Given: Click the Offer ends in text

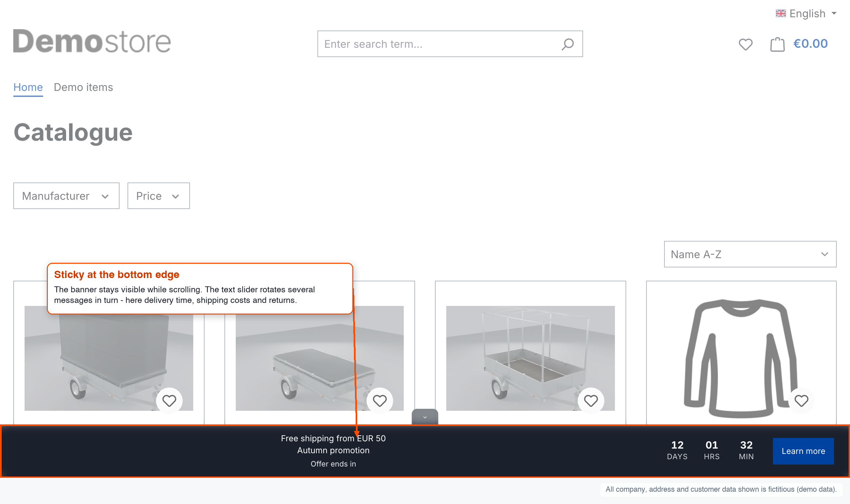Looking at the screenshot, I should [333, 464].
